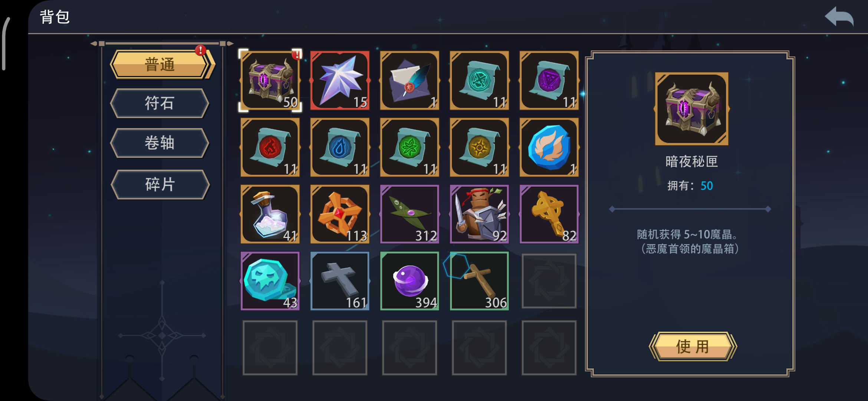Select the cyan skull coin with count 43
Viewport: 868px width, 401px height.
[270, 281]
